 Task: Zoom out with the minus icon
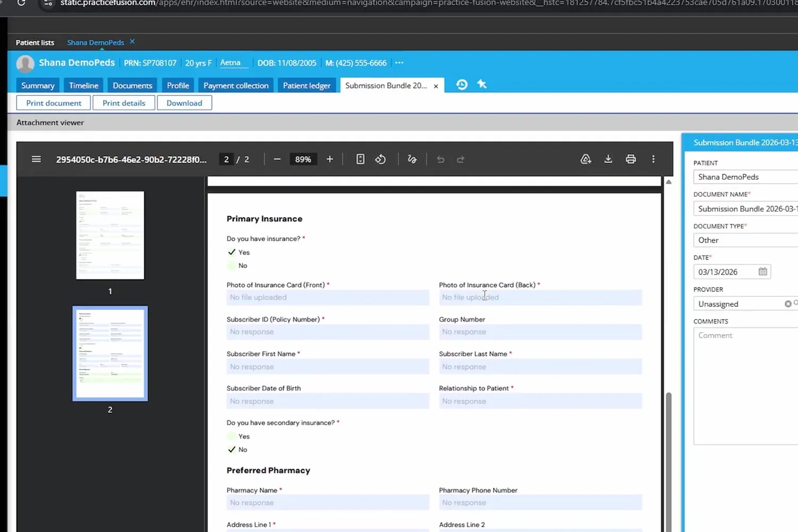point(277,159)
